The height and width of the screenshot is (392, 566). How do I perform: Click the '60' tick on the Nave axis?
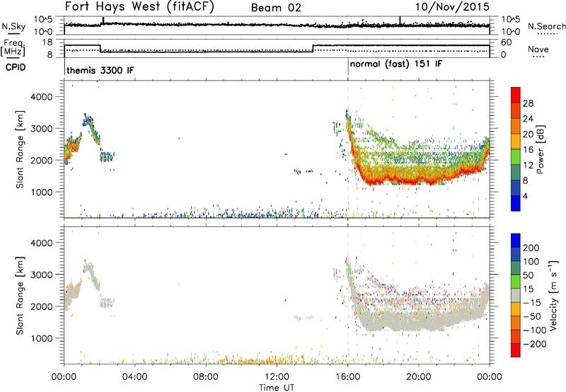tap(507, 42)
